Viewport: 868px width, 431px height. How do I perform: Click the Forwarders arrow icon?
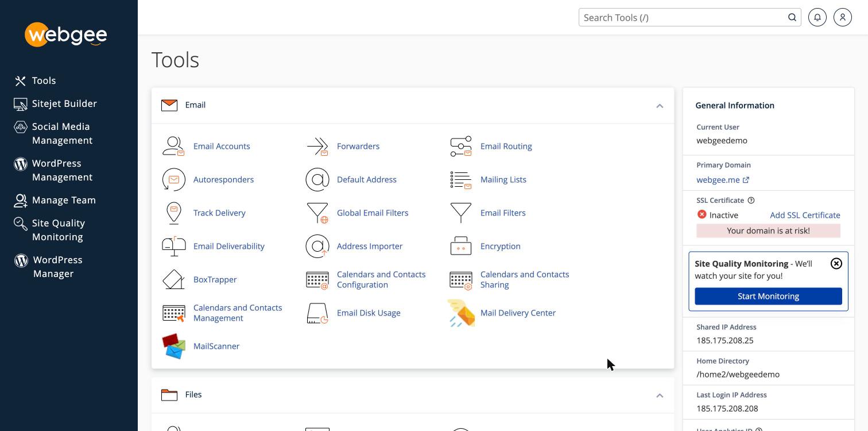pyautogui.click(x=317, y=146)
